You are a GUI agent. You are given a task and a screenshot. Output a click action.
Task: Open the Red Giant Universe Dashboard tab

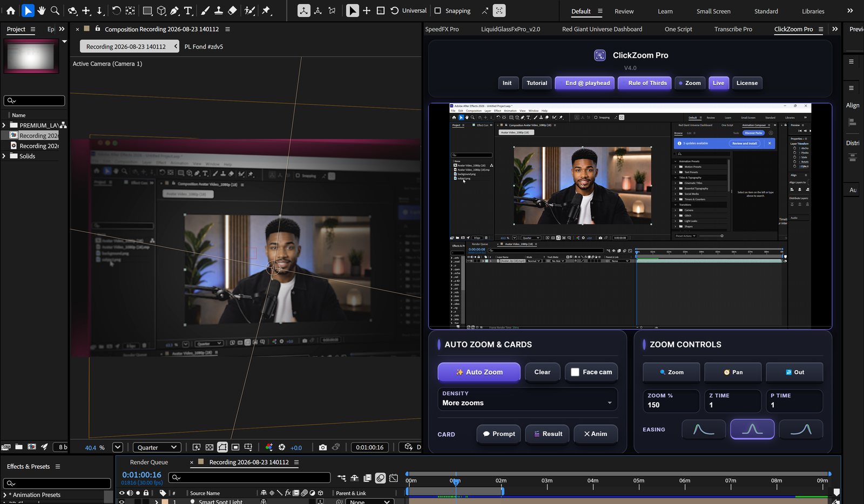602,29
